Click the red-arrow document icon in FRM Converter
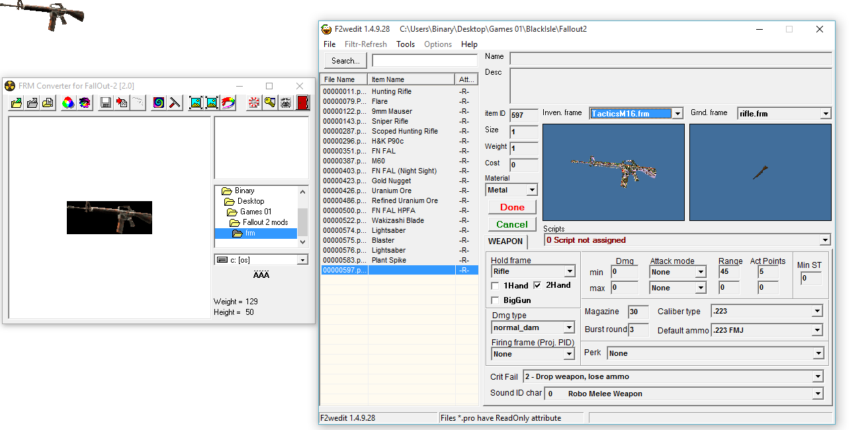 (x=122, y=103)
